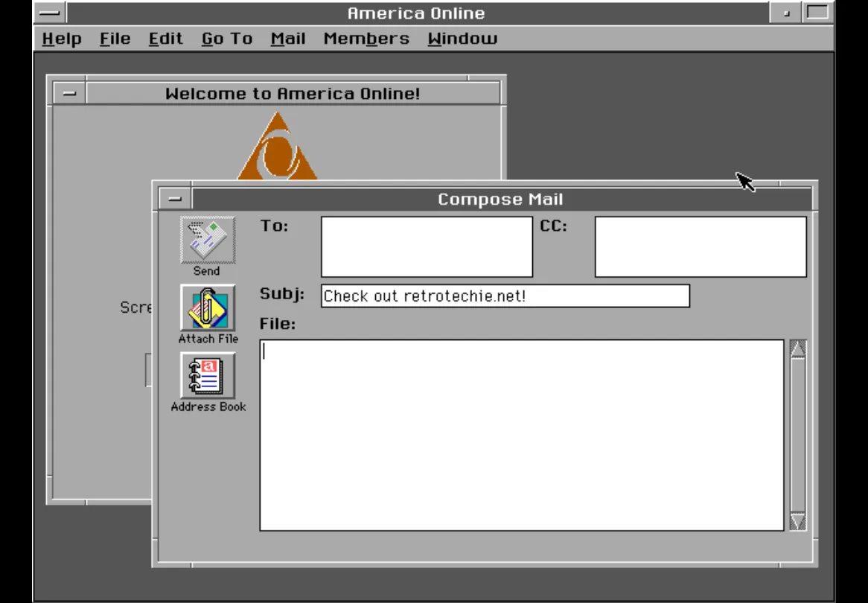Open the Mail menu
The image size is (868, 603).
pos(288,39)
